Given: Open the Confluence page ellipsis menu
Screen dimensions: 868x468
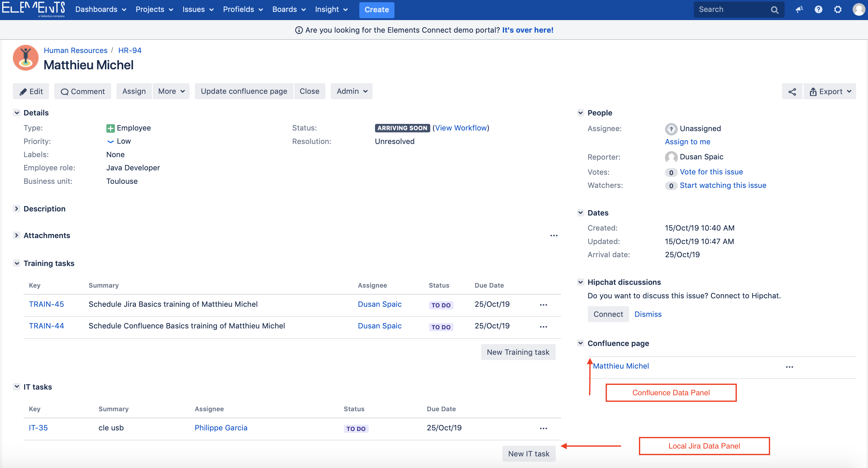Looking at the screenshot, I should point(789,367).
